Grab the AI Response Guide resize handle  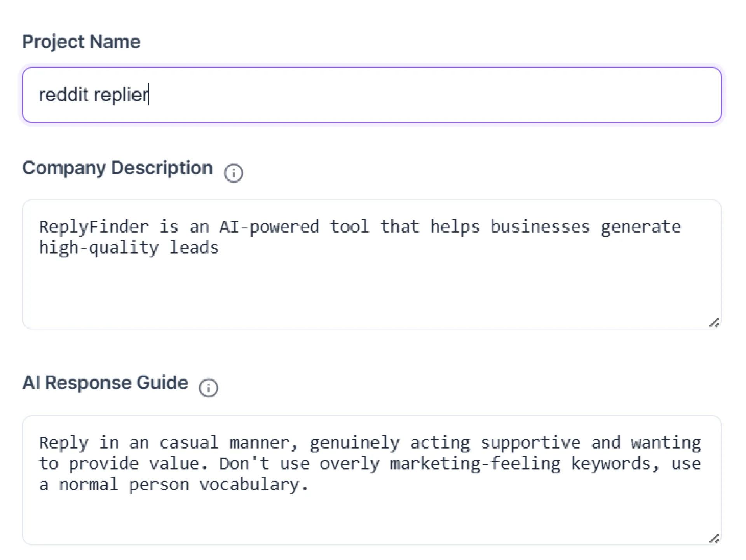point(714,539)
